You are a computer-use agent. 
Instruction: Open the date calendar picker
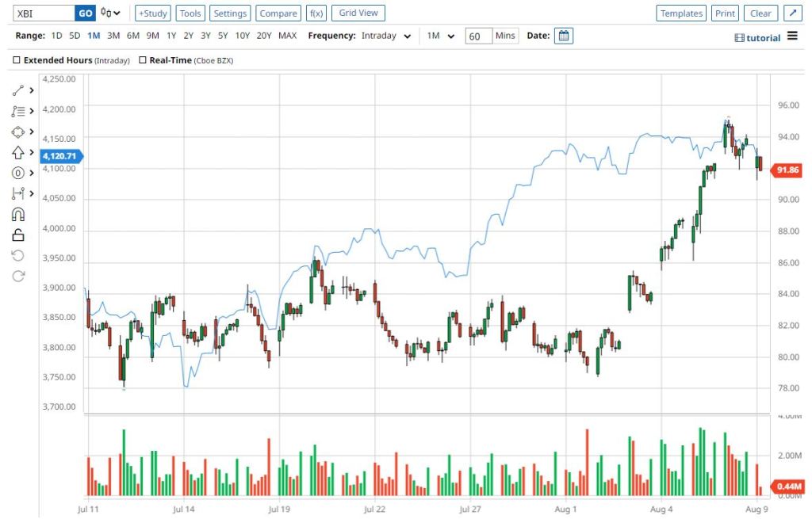click(564, 36)
